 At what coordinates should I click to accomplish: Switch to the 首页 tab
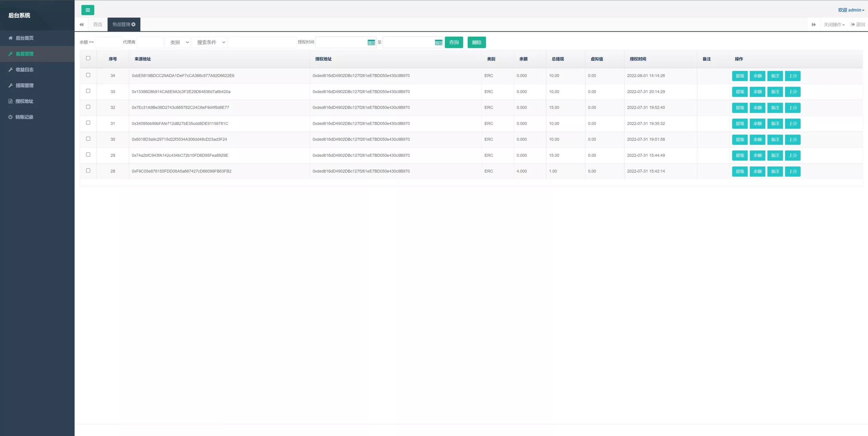98,24
